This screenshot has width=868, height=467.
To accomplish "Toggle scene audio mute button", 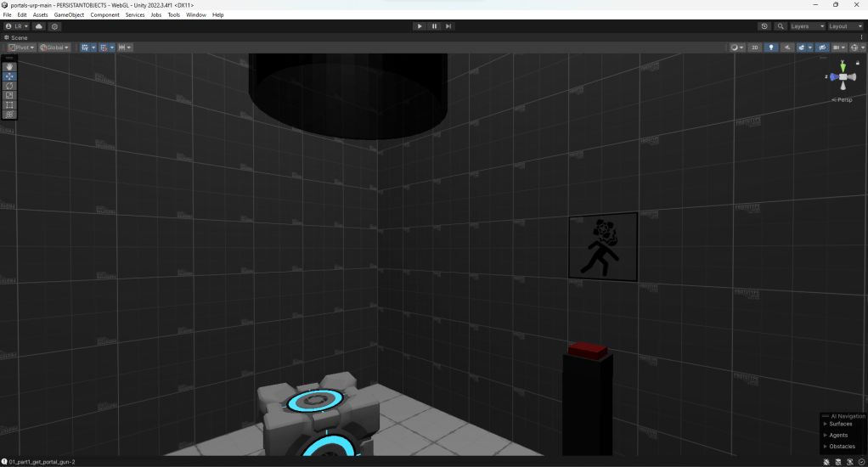I will (x=786, y=48).
